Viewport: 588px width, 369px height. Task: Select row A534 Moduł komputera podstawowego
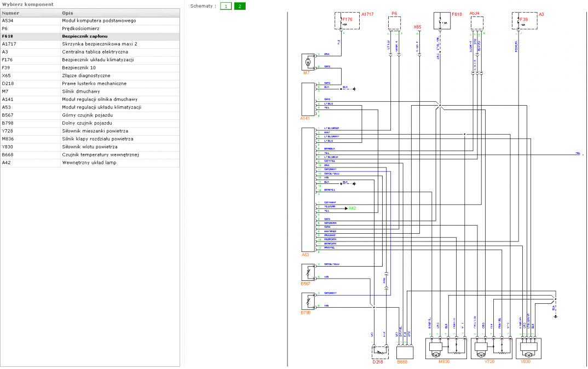pyautogui.click(x=90, y=20)
